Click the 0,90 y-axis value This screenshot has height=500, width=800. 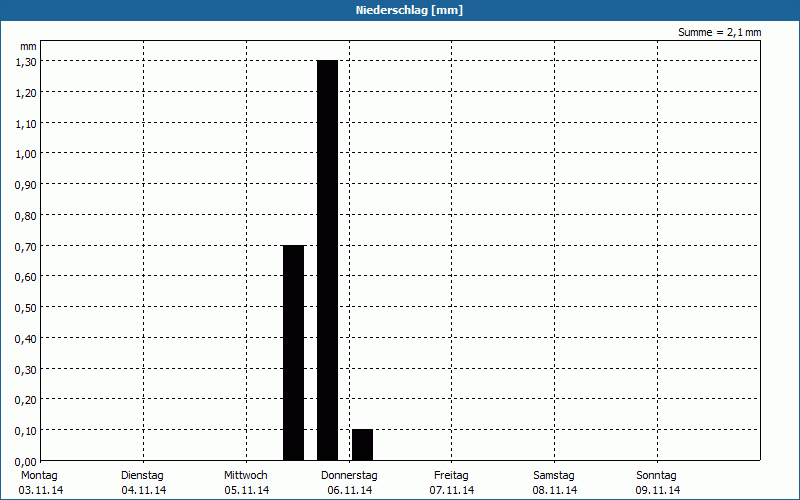[26, 185]
